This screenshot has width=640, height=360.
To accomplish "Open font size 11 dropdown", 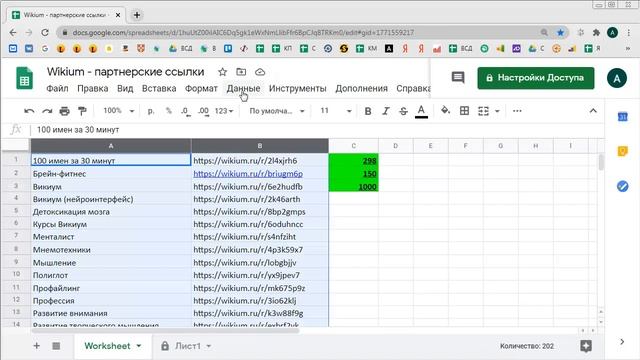I will point(336,111).
